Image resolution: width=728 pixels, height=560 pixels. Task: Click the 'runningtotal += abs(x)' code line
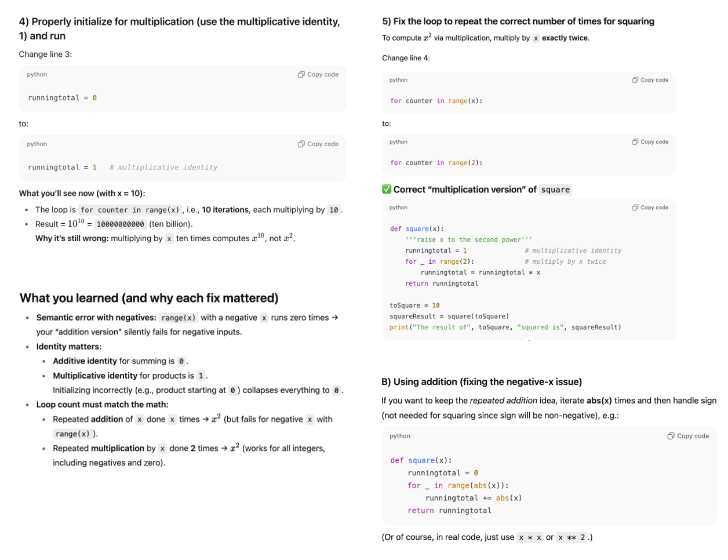pos(474,498)
